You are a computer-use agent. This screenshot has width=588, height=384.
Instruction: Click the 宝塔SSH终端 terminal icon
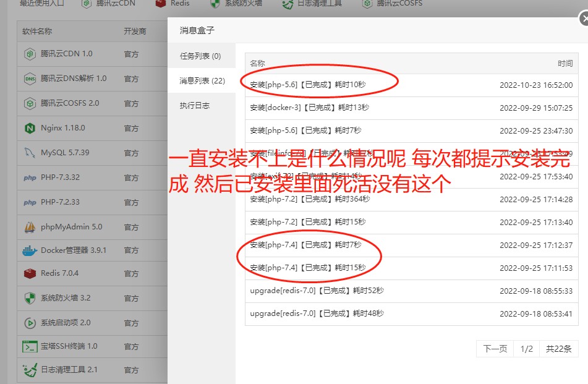30,346
